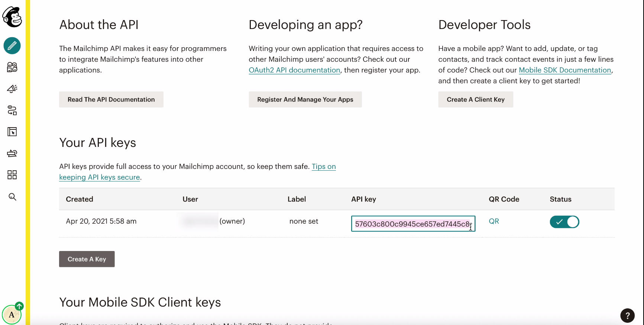Open the Website icon in sidebar
644x325 pixels.
point(12,132)
